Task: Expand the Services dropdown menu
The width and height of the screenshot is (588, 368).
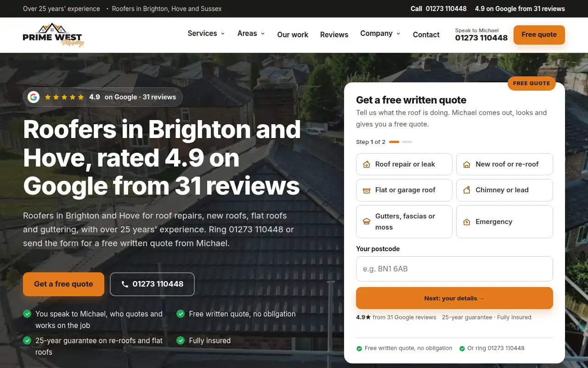Action: click(206, 34)
